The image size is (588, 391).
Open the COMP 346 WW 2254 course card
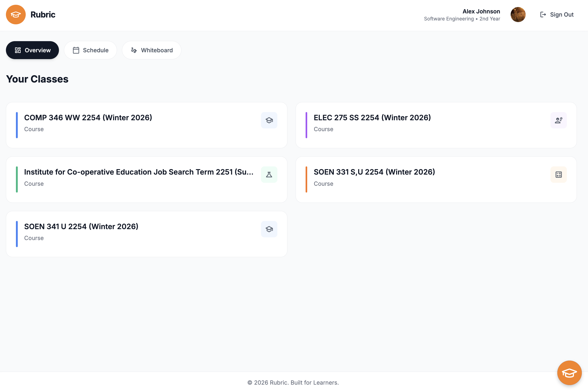88,118
